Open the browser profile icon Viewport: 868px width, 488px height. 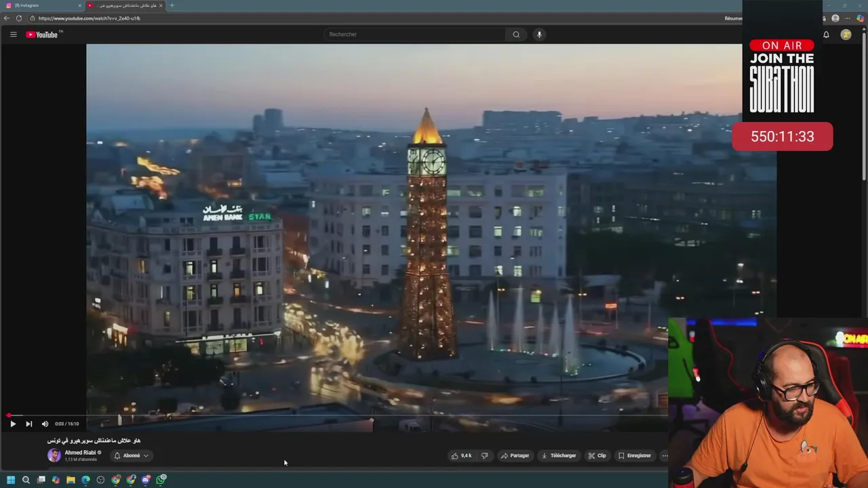point(835,18)
